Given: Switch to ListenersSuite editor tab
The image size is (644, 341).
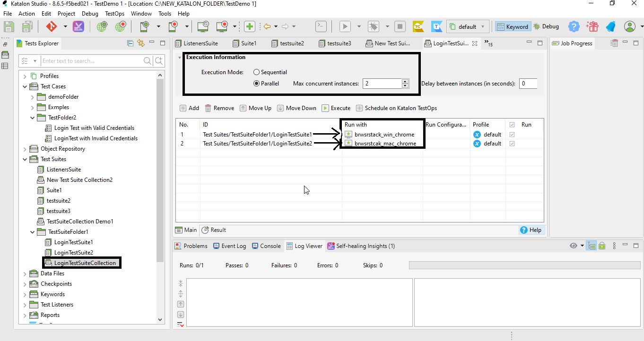Looking at the screenshot, I should click(x=196, y=43).
